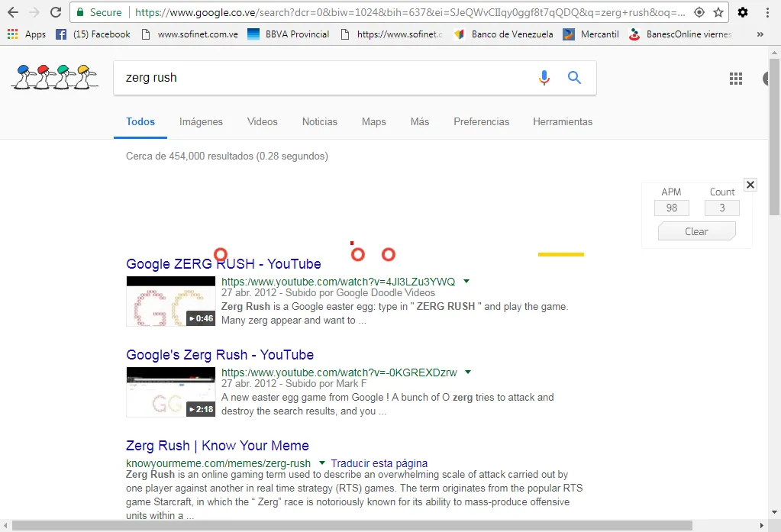Open the BanescOnline viernes bookmark
This screenshot has width=781, height=532.
coord(680,34)
